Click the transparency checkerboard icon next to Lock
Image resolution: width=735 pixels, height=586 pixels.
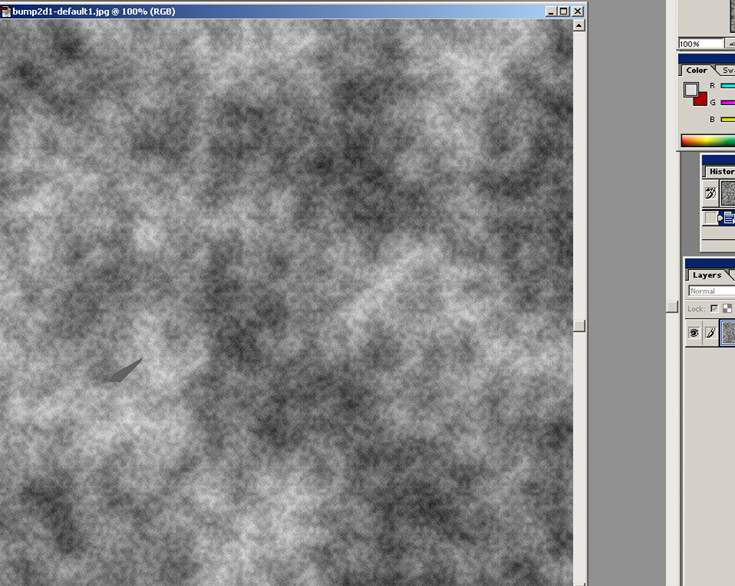(x=726, y=309)
